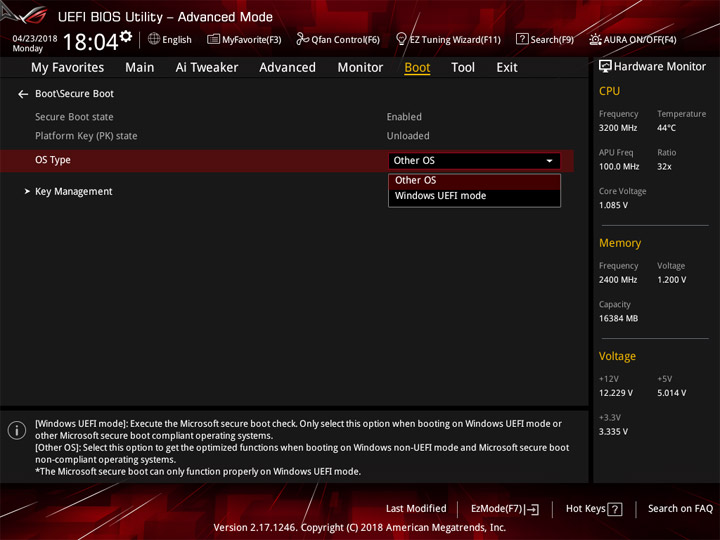Viewport: 720px width, 540px height.
Task: Open the Tool tab
Action: [463, 68]
